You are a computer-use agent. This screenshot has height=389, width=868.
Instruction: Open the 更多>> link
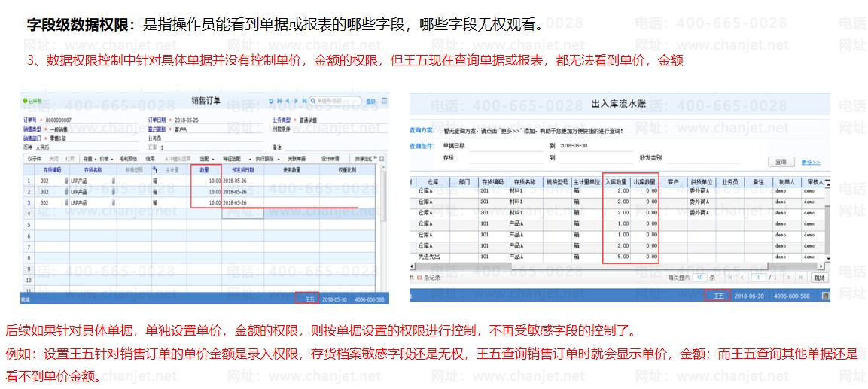(810, 162)
